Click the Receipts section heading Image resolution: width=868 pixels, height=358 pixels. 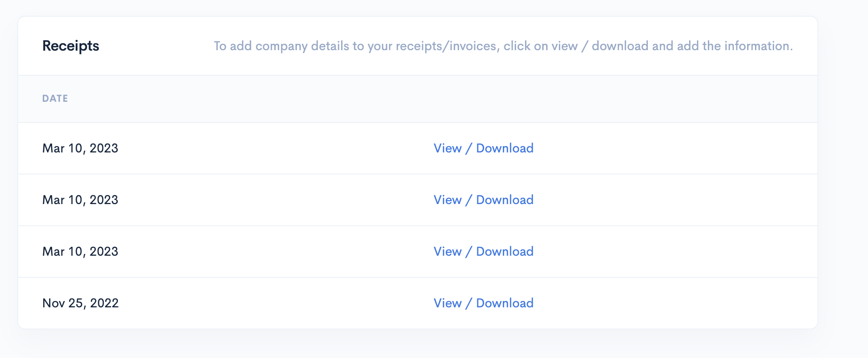point(71,46)
